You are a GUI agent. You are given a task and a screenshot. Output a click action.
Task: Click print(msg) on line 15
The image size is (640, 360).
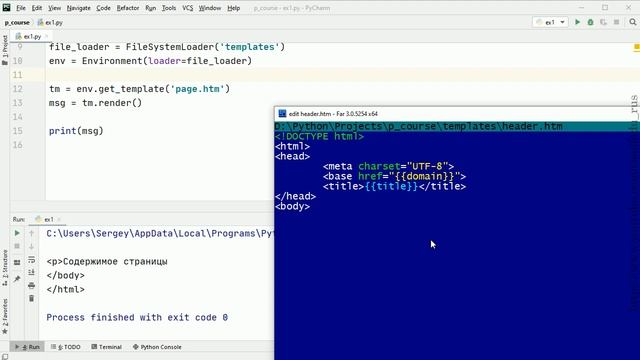click(76, 131)
